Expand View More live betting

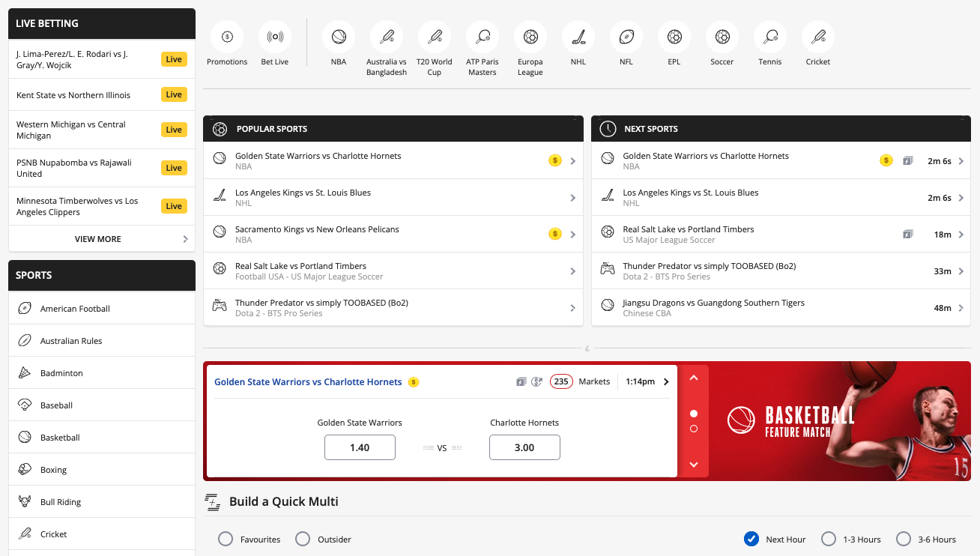coord(102,239)
